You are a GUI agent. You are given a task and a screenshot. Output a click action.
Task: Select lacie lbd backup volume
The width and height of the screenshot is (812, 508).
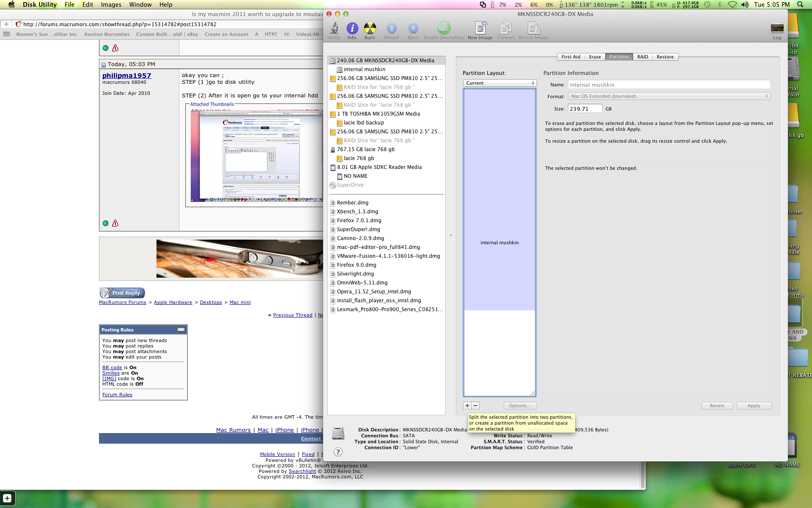364,123
